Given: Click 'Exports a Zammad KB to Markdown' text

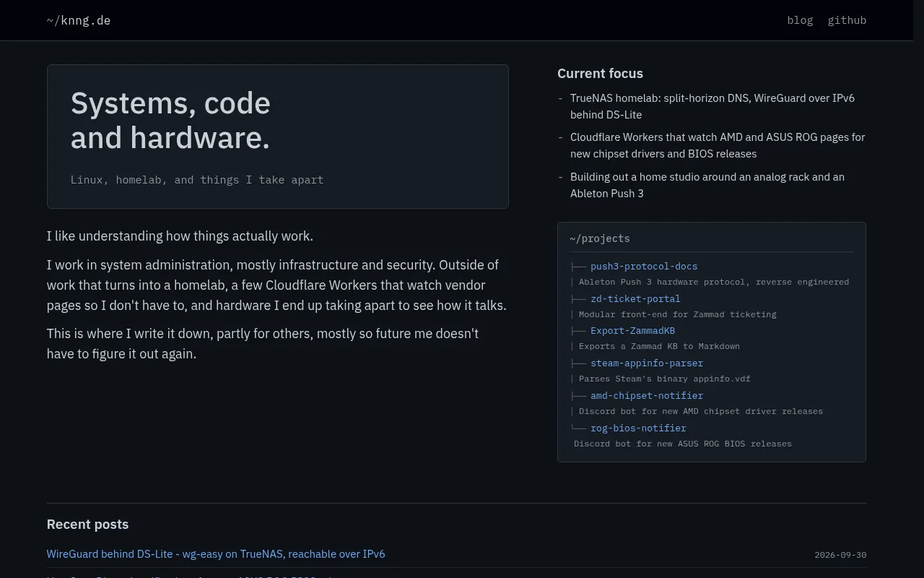Looking at the screenshot, I should click(x=659, y=346).
